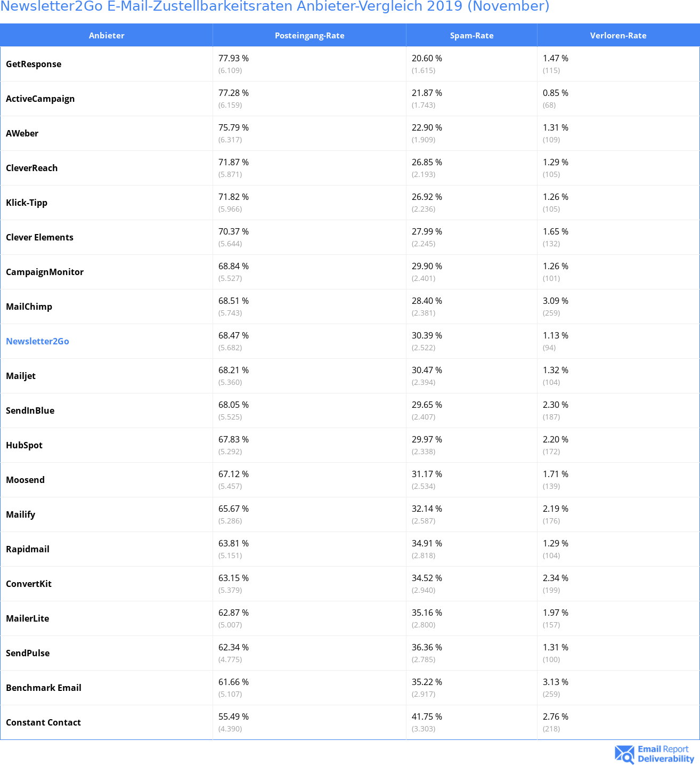Select the GetResponse provider row
The height and width of the screenshot is (765, 700).
coord(350,64)
